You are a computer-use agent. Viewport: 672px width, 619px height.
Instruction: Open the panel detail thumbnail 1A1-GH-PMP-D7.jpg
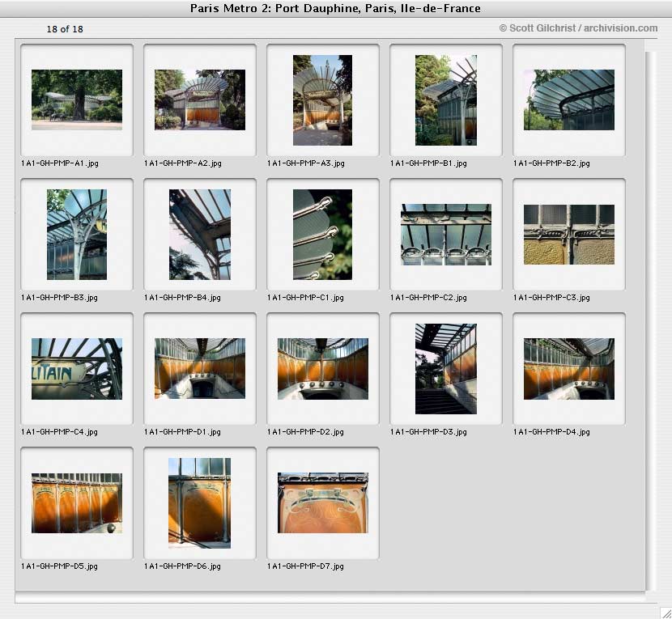[323, 503]
